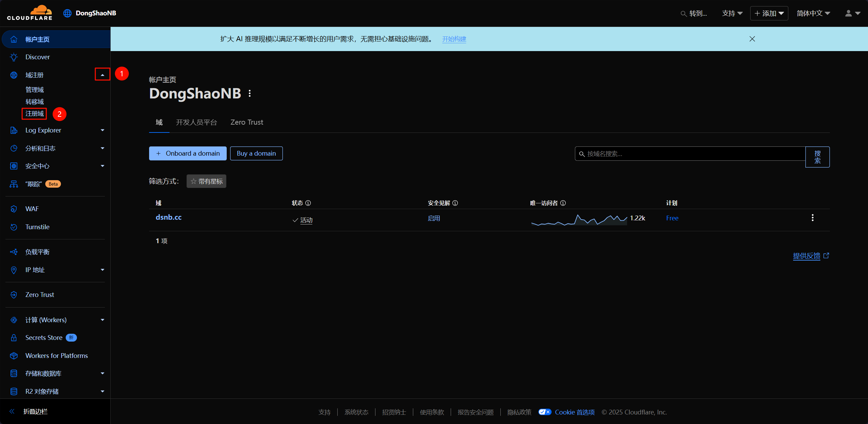Image resolution: width=868 pixels, height=424 pixels.
Task: Open dsnb.cc row three-dot menu
Action: (x=813, y=218)
